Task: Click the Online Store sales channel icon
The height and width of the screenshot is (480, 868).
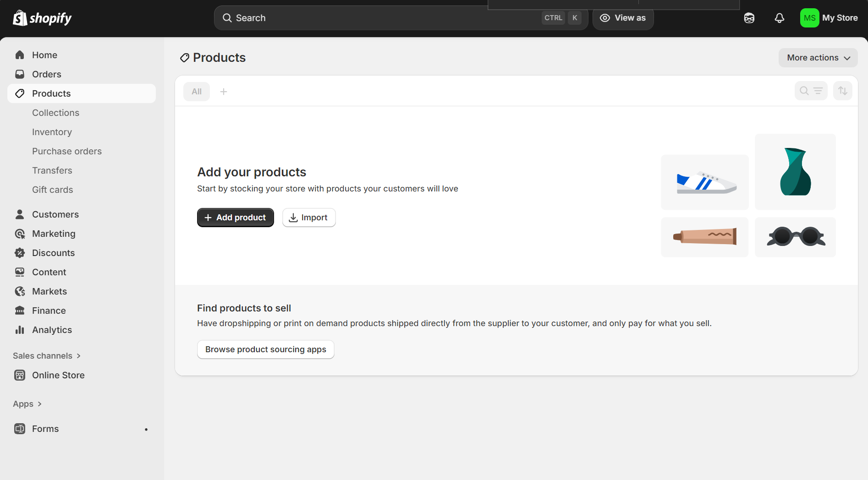Action: click(x=20, y=375)
